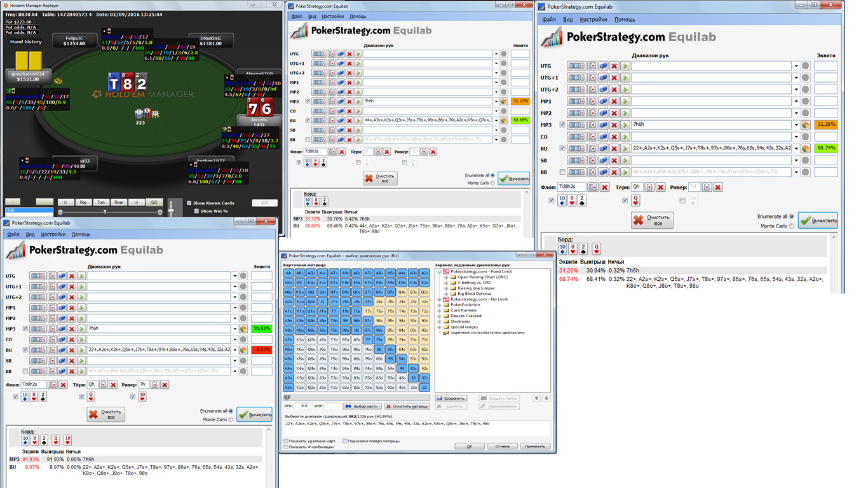The height and width of the screenshot is (488, 868).
Task: Click 'Очистить все' button in 91.93% window
Action: pos(106,414)
